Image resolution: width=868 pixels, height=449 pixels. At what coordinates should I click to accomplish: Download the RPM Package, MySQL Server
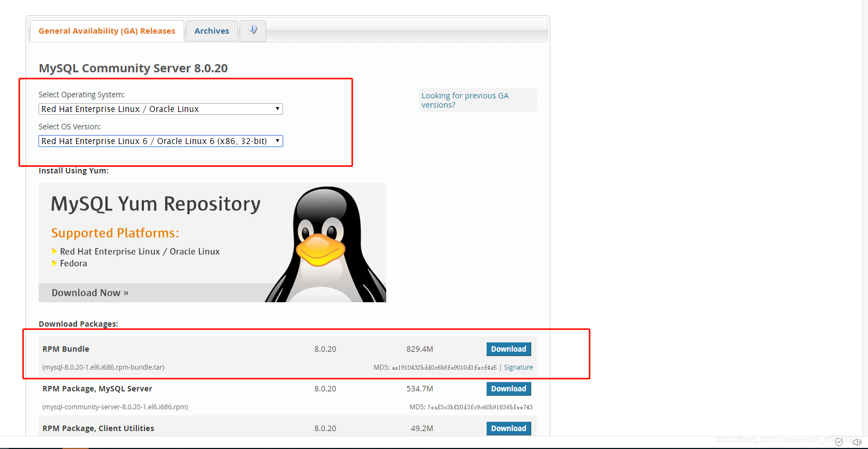point(508,389)
